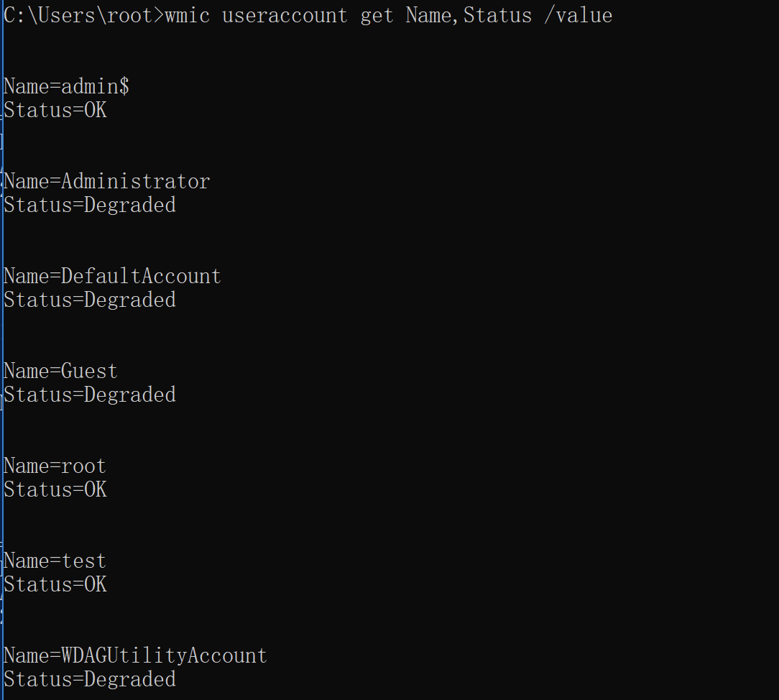779x700 pixels.
Task: Select the Status=OK line under admin$
Action: (55, 110)
